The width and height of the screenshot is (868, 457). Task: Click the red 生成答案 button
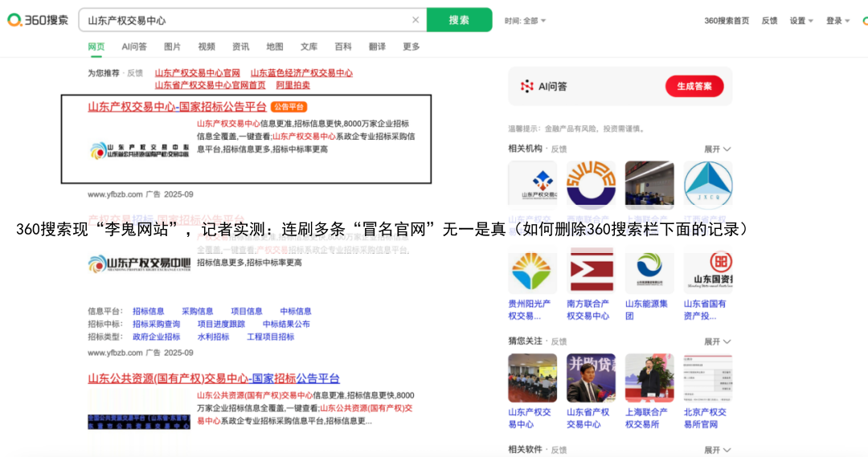pyautogui.click(x=694, y=86)
